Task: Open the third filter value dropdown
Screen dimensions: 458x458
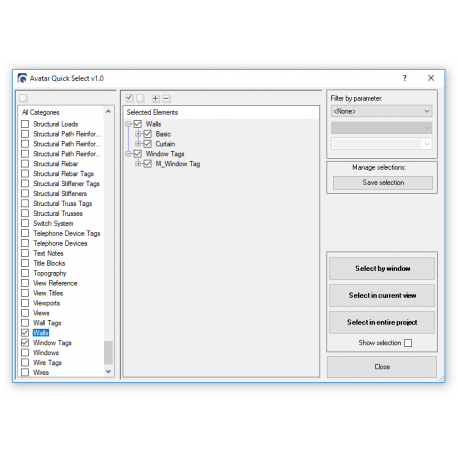Action: coord(382,144)
